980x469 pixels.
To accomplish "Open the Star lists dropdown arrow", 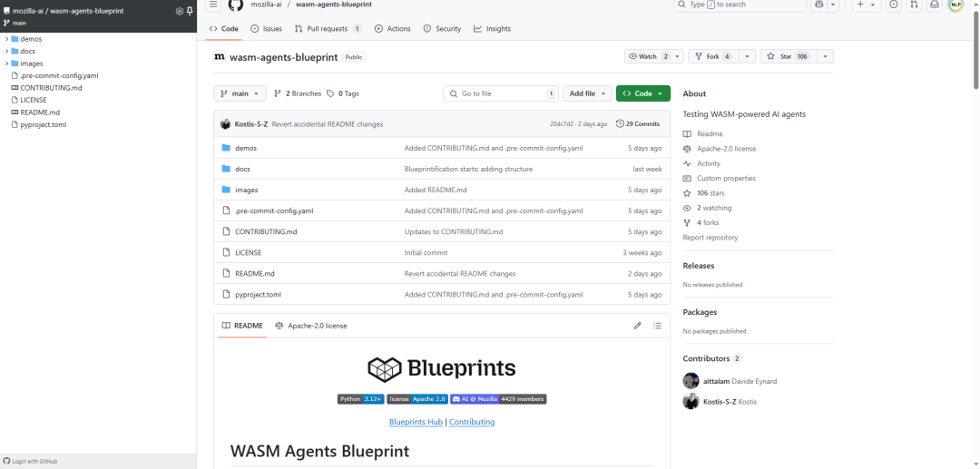I will point(825,56).
